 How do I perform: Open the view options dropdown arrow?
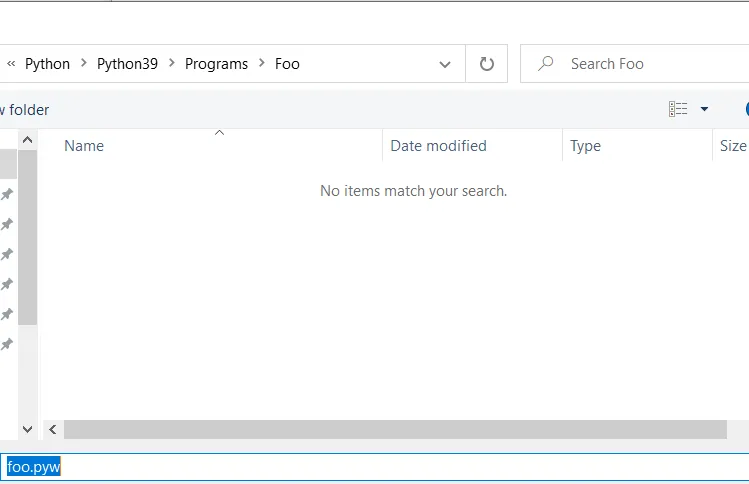coord(704,109)
